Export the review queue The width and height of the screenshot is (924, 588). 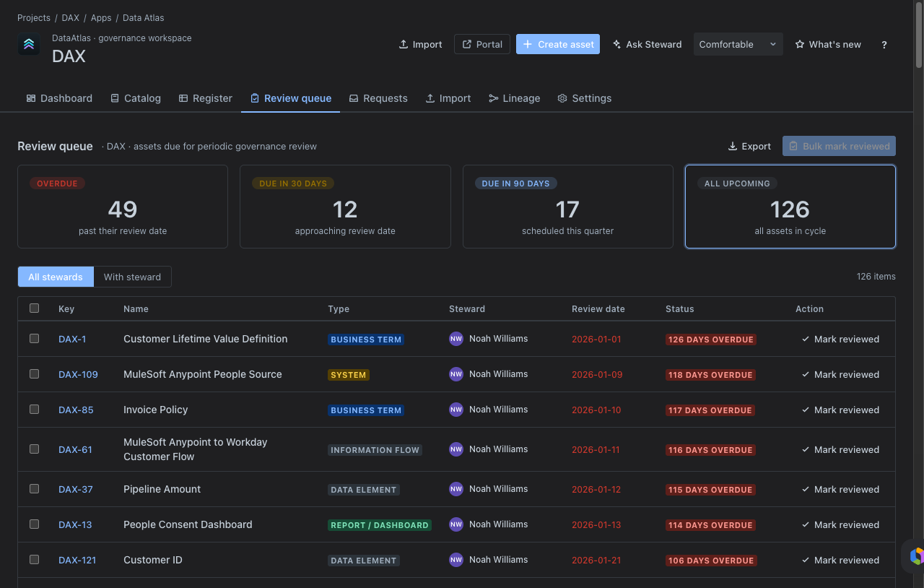click(x=749, y=146)
